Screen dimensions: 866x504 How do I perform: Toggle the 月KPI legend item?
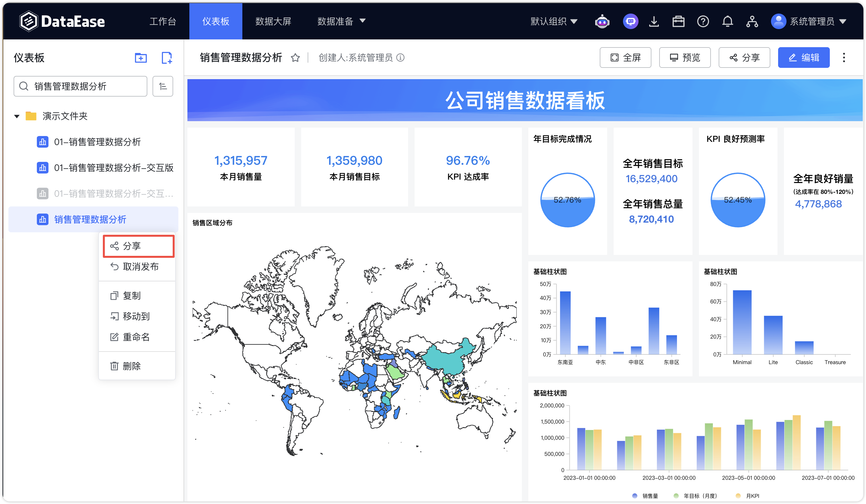click(747, 495)
